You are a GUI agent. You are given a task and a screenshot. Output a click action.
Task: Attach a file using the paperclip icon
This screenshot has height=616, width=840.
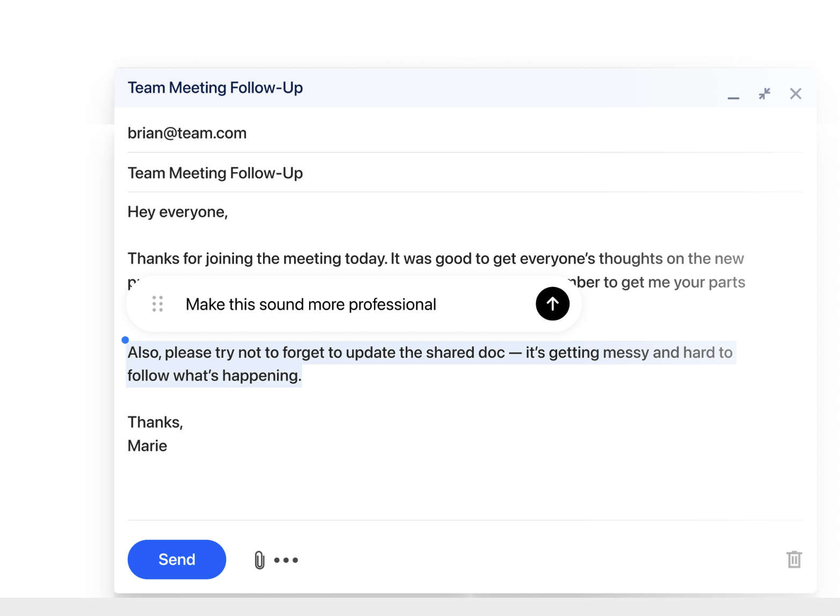coord(259,560)
